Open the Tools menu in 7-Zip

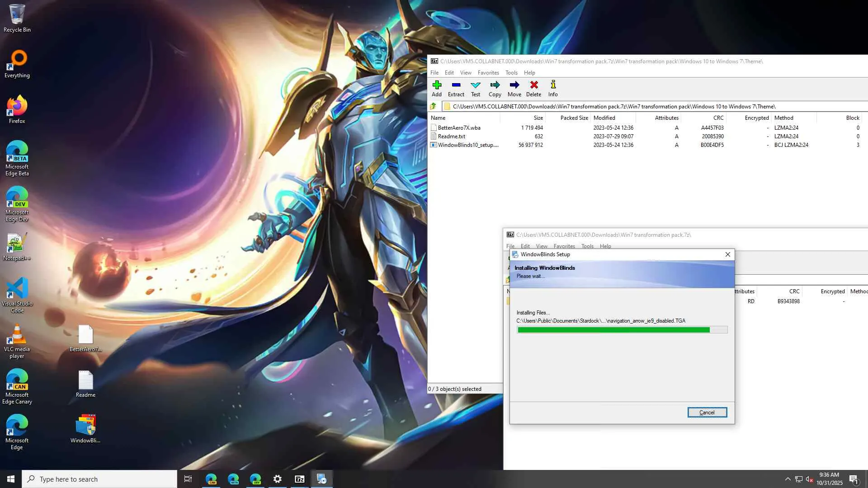[x=511, y=73]
